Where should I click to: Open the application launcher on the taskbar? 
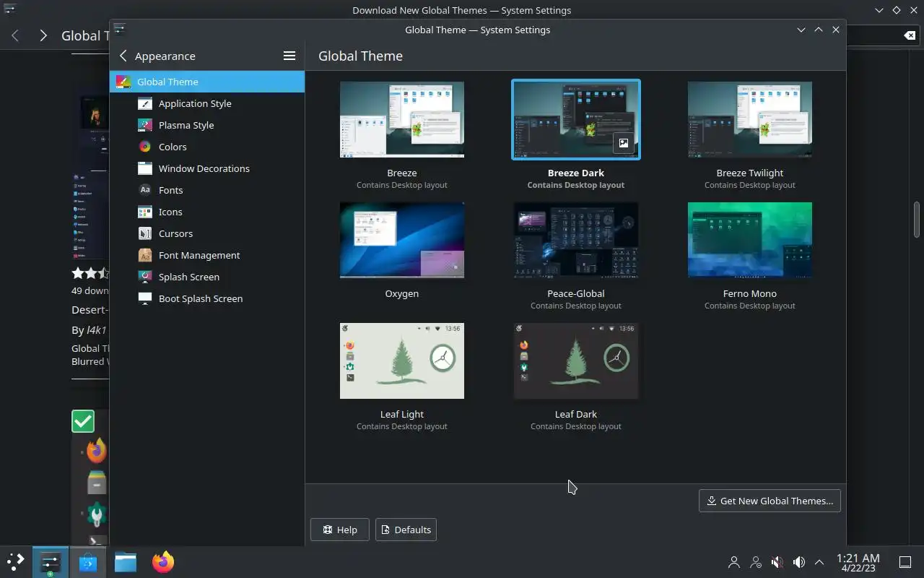15,561
